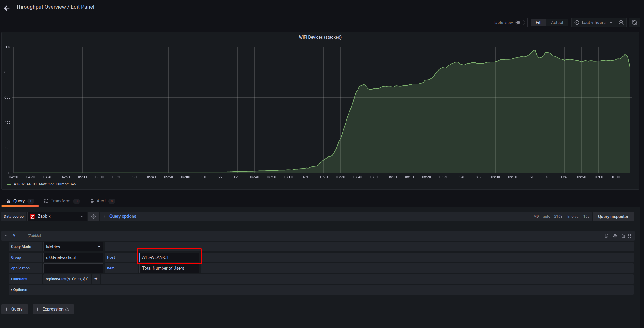Switch to the Transform tab
This screenshot has height=328, width=644.
pos(61,201)
